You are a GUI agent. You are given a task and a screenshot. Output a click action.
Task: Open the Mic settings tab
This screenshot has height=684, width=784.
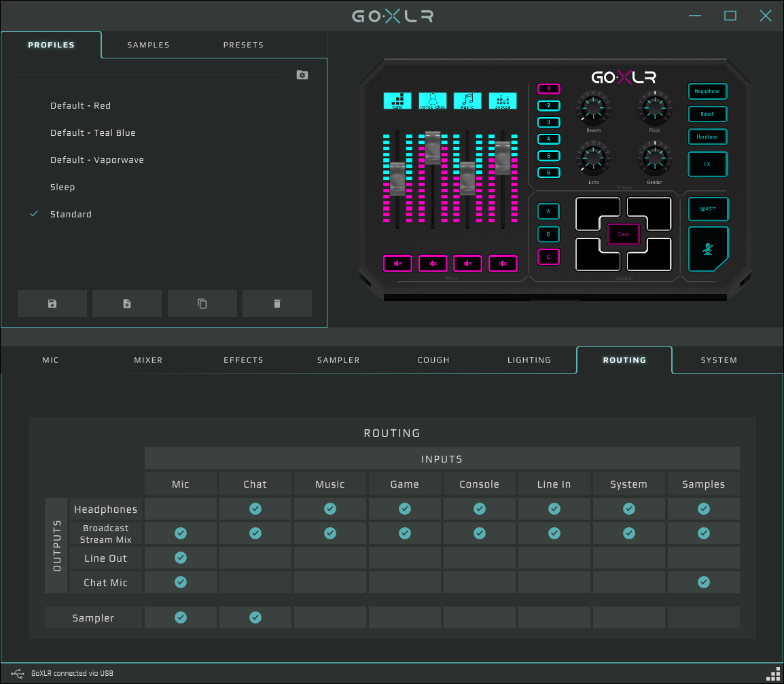pyautogui.click(x=50, y=360)
